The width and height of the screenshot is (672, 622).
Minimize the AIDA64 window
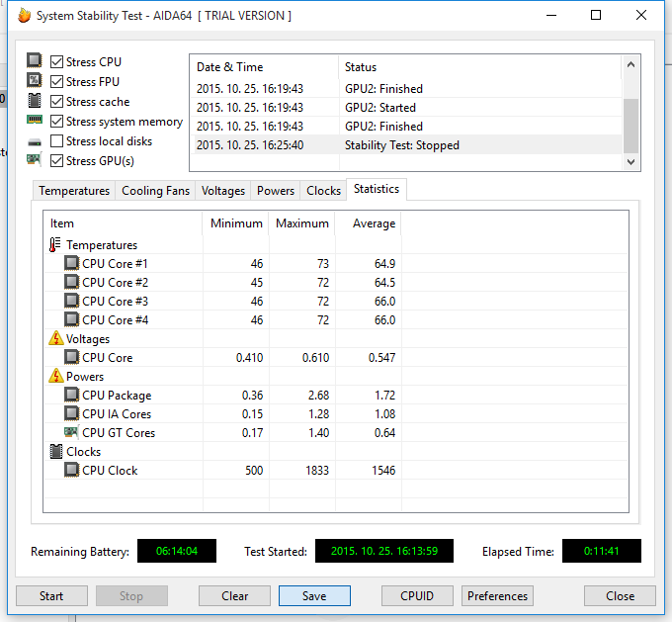pos(551,15)
